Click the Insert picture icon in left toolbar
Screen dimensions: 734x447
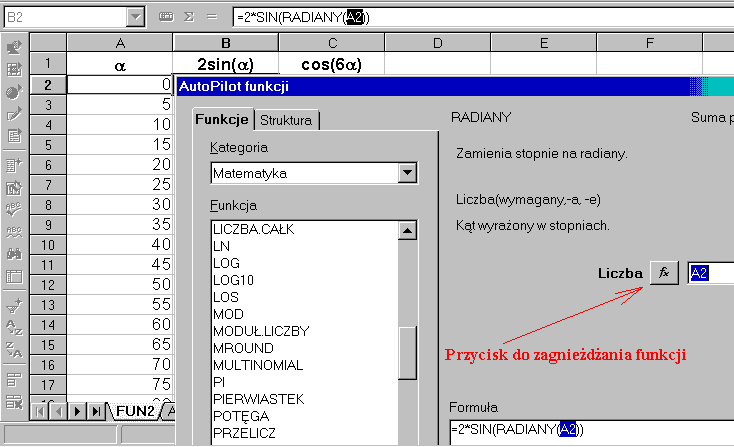point(14,47)
